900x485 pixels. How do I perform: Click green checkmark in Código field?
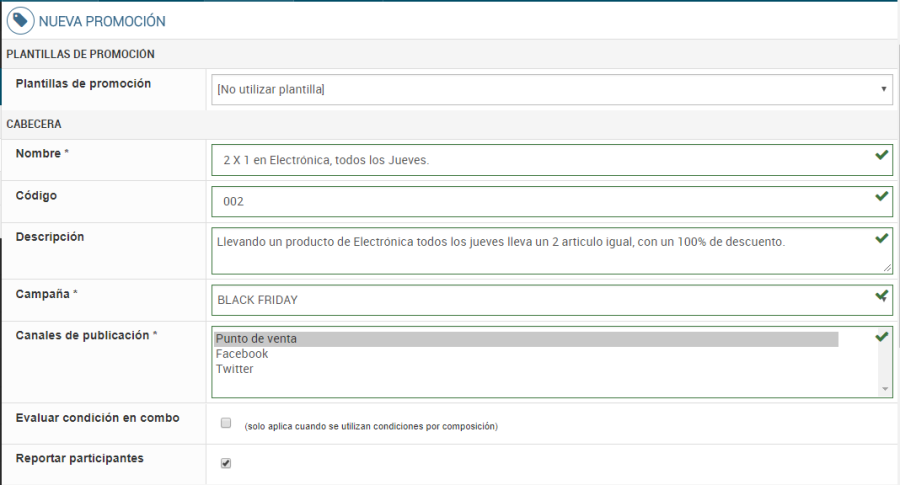[x=881, y=196]
